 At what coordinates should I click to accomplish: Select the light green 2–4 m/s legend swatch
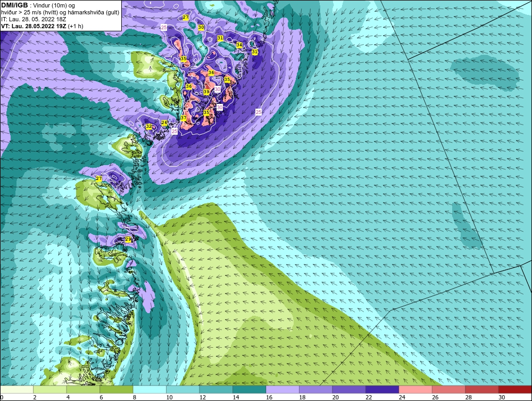[x=50, y=389]
